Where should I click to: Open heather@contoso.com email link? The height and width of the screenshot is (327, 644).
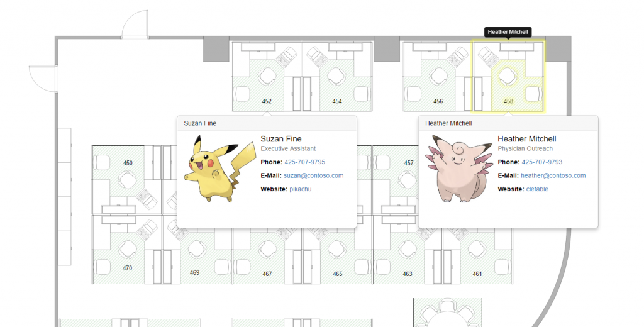coord(553,175)
